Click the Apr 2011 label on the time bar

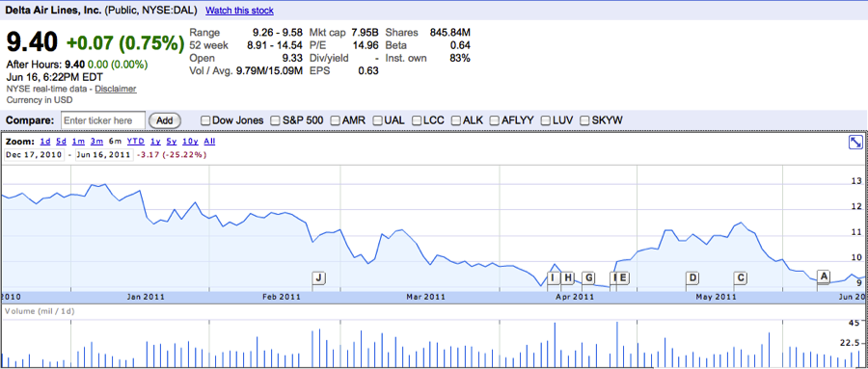[575, 297]
